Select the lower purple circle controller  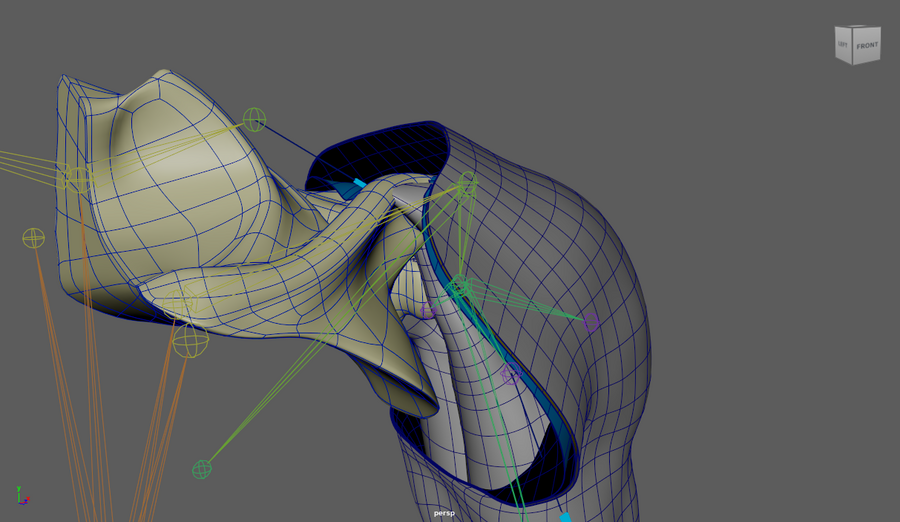tap(511, 375)
